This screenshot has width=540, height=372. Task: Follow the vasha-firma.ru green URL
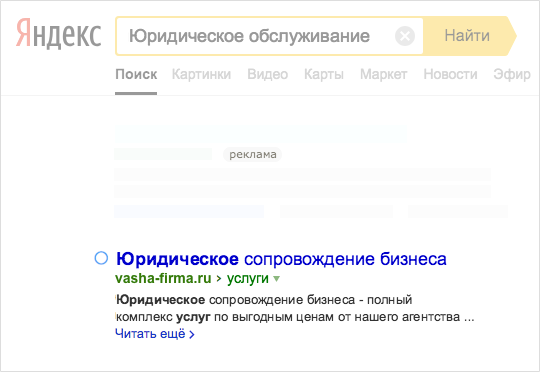pyautogui.click(x=163, y=278)
